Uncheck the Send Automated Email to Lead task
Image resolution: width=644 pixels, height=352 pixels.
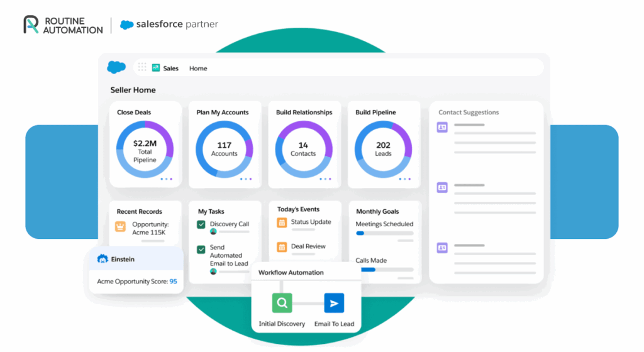pos(201,250)
